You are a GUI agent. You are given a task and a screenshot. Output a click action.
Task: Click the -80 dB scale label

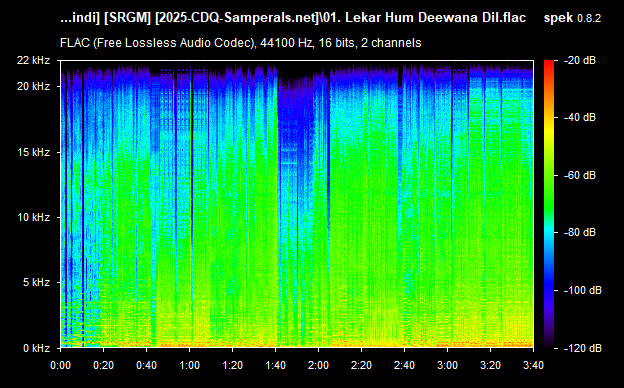tap(580, 232)
